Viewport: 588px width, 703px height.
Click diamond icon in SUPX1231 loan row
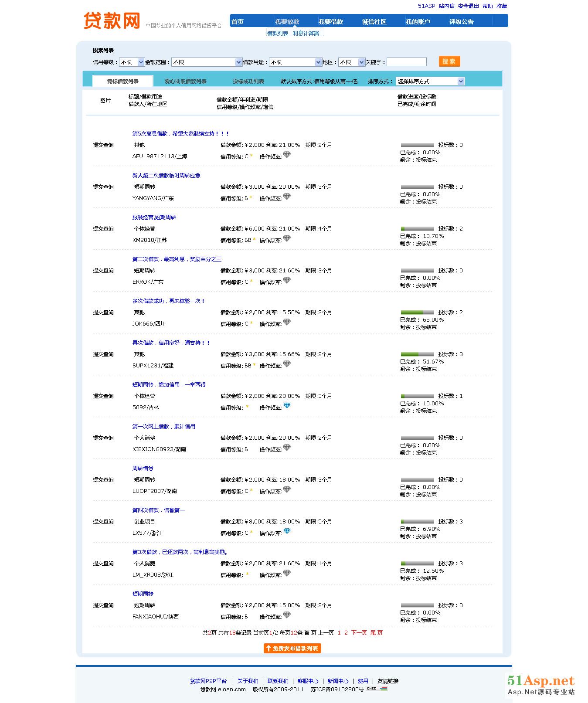(287, 364)
